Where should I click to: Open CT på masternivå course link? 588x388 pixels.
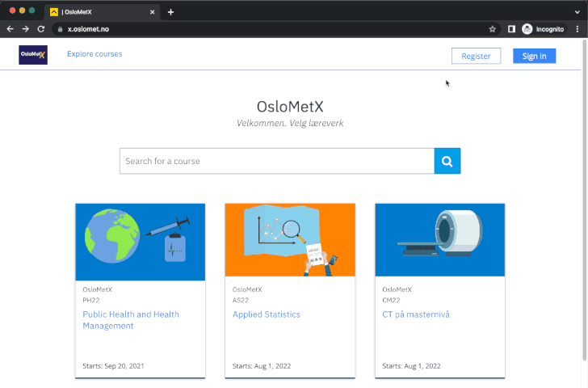coord(416,314)
